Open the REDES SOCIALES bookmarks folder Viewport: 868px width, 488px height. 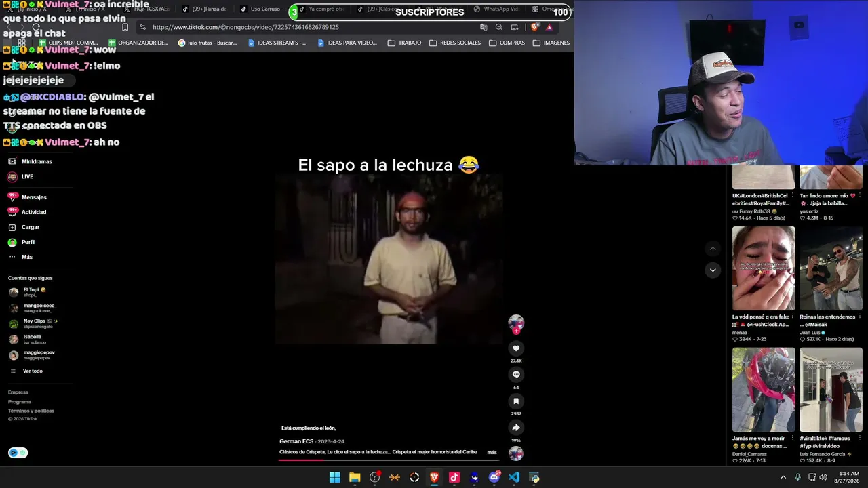click(x=455, y=43)
